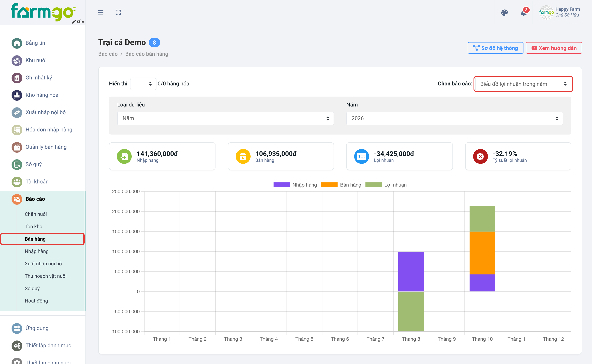Open the Năm 2026 year dropdown

(454, 118)
